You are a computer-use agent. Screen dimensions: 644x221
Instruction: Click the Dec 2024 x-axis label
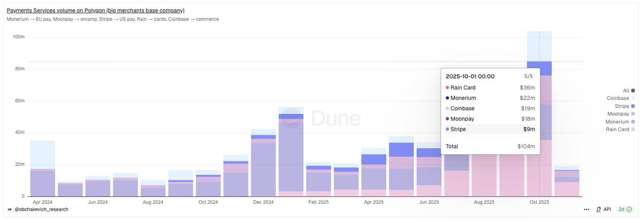(264, 202)
